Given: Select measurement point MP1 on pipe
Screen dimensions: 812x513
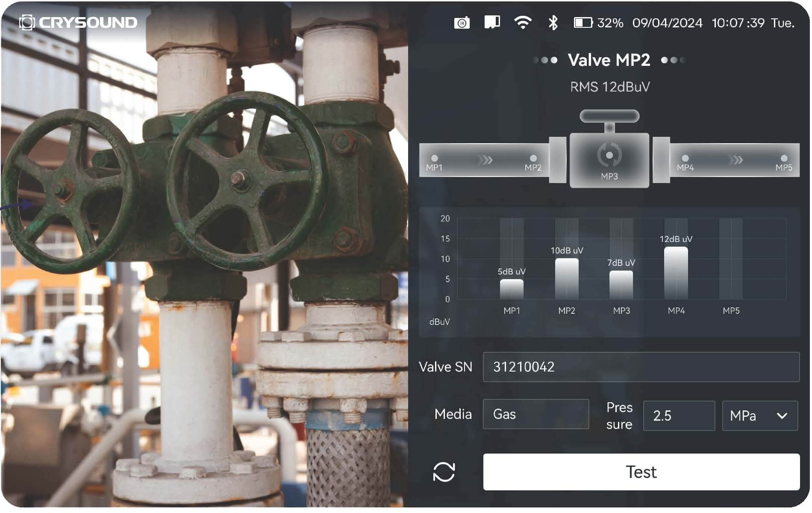Looking at the screenshot, I should point(435,159).
